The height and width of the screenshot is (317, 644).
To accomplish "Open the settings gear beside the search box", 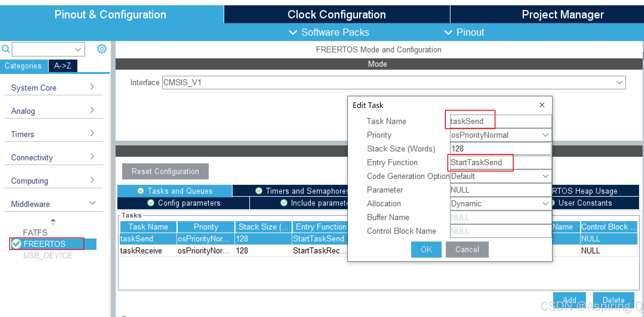I will point(101,49).
